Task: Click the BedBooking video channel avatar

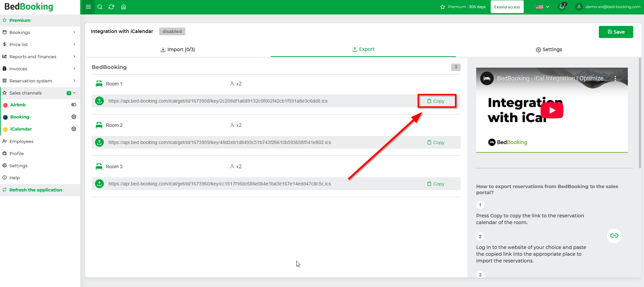Action: (487, 78)
